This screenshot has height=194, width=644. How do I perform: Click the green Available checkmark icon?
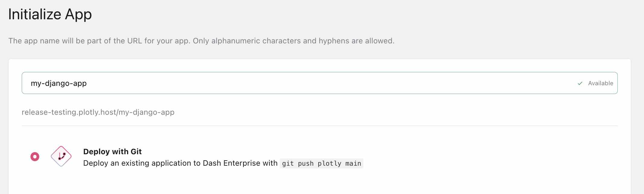[x=580, y=83]
